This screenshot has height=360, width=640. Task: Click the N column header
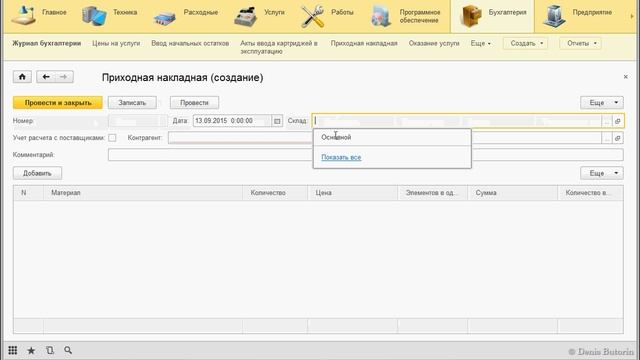point(28,193)
